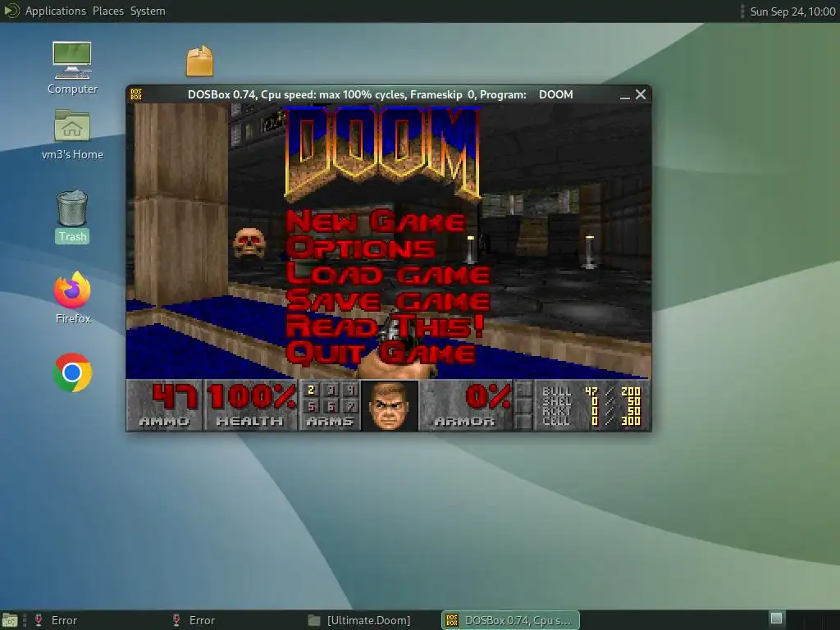Open Read This! menu entry
This screenshot has width=840, height=630.
pos(385,326)
